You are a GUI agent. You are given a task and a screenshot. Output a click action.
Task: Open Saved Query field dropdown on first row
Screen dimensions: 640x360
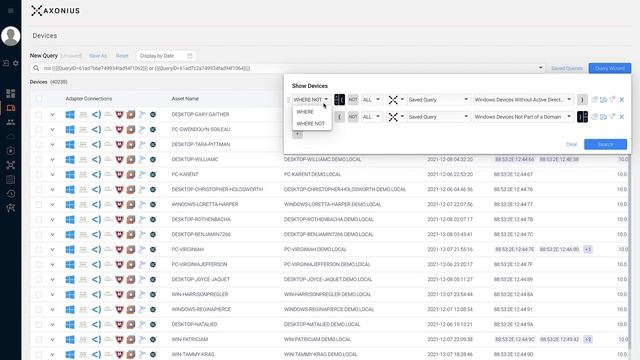point(438,100)
